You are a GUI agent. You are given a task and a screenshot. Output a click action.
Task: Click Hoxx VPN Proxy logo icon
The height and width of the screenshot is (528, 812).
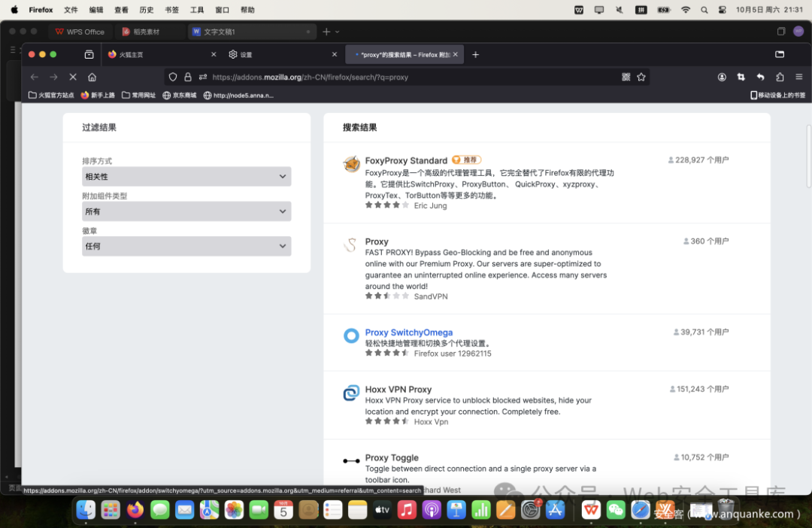(351, 393)
